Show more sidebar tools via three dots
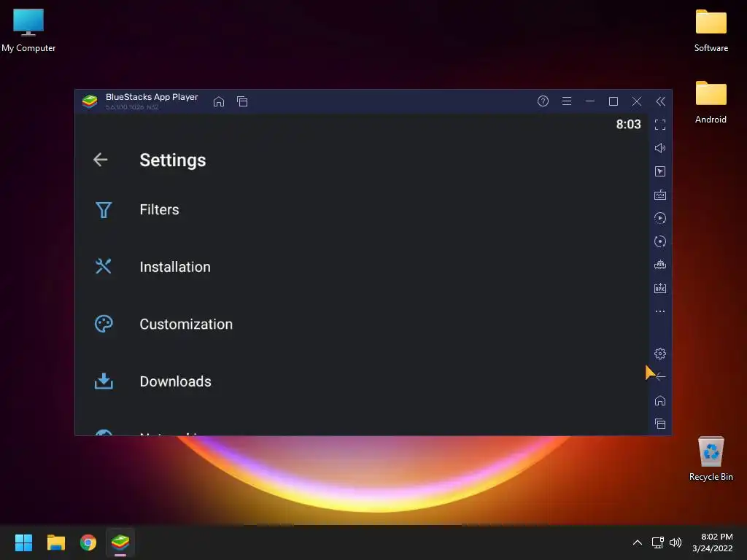747x560 pixels. point(659,311)
